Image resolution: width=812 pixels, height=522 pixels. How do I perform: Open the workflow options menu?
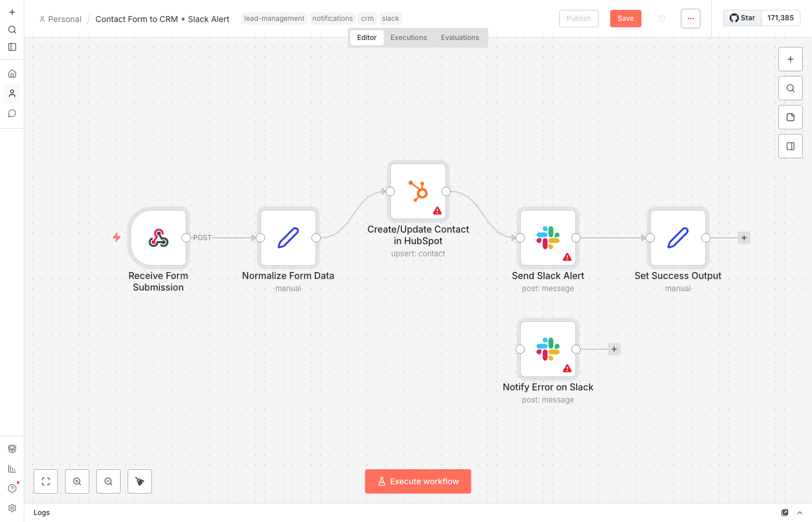(690, 18)
